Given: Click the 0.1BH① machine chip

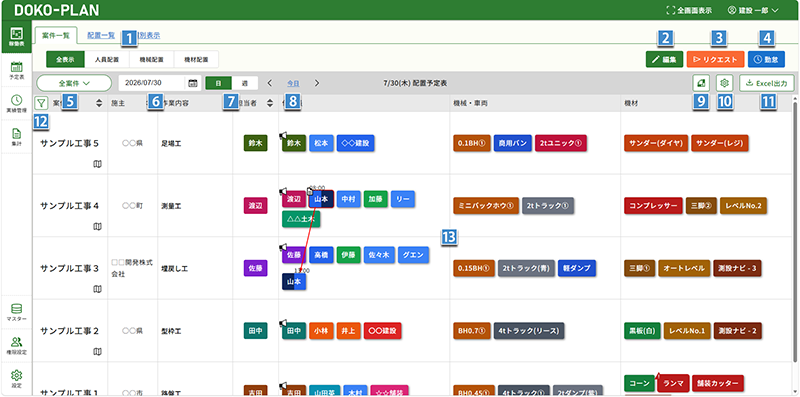Looking at the screenshot, I should pos(472,143).
